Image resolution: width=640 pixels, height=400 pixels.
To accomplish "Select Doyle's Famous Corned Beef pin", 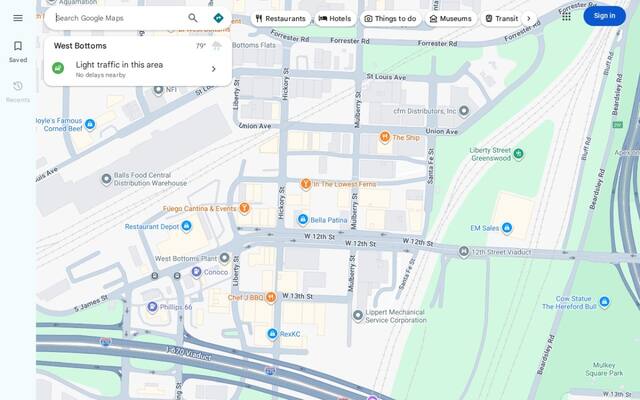I will pos(90,124).
